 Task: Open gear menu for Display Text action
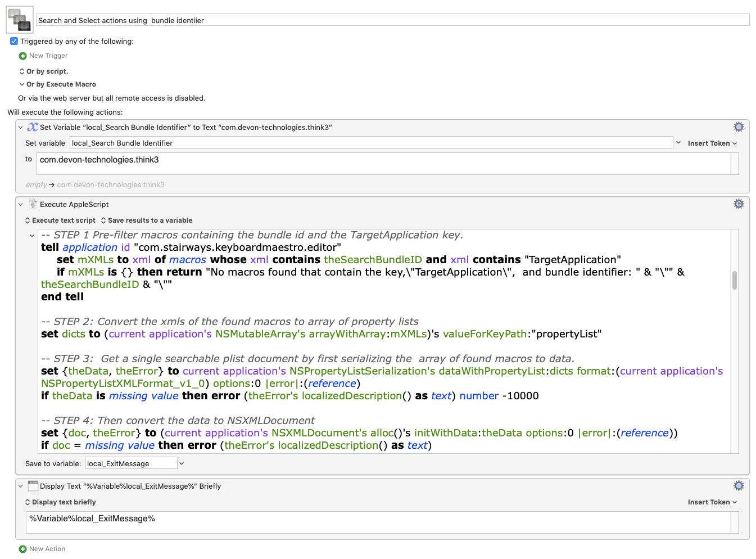pyautogui.click(x=739, y=486)
